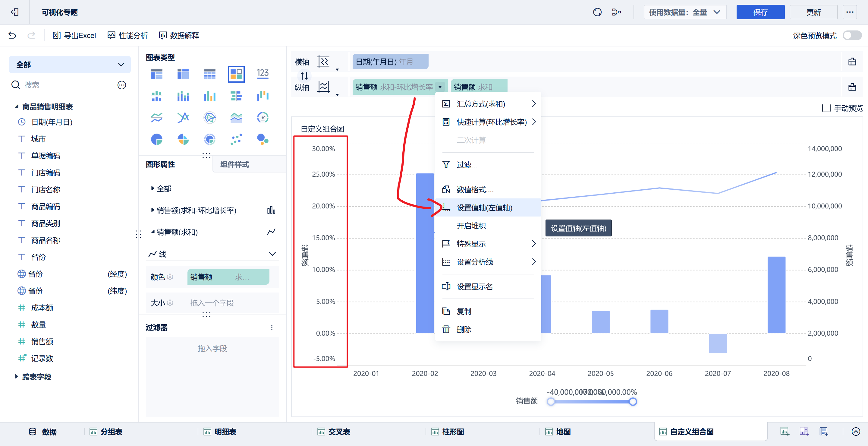This screenshot has width=868, height=446.
Task: Select the scatter plot chart type icon
Action: coord(236,139)
